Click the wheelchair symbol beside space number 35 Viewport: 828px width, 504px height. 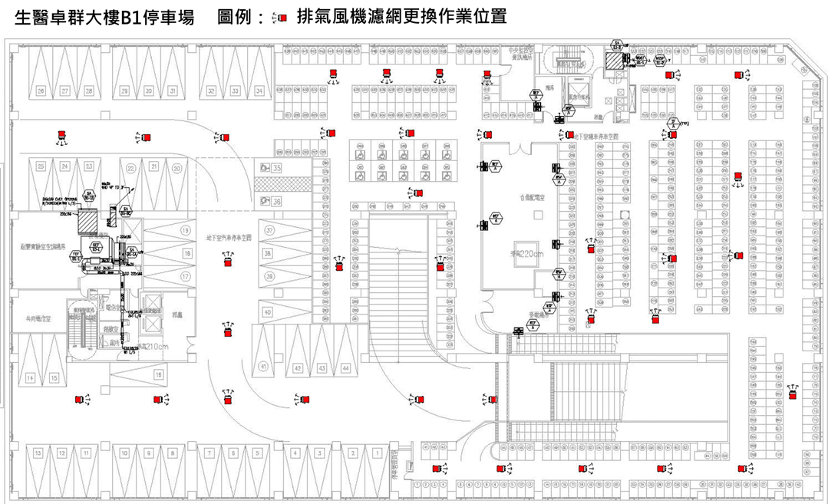pos(265,167)
